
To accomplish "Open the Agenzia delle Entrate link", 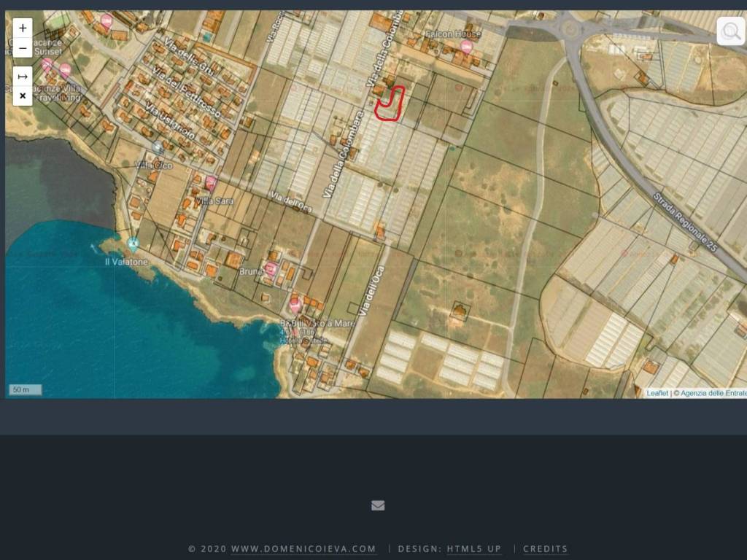I will coord(713,393).
